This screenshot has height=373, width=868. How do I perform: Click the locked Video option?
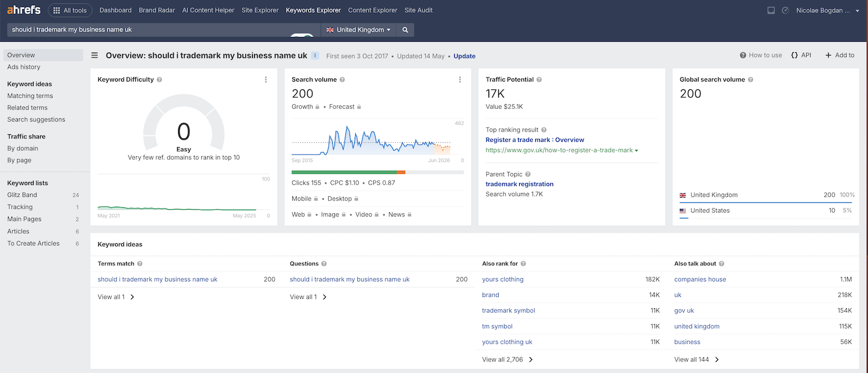point(367,214)
